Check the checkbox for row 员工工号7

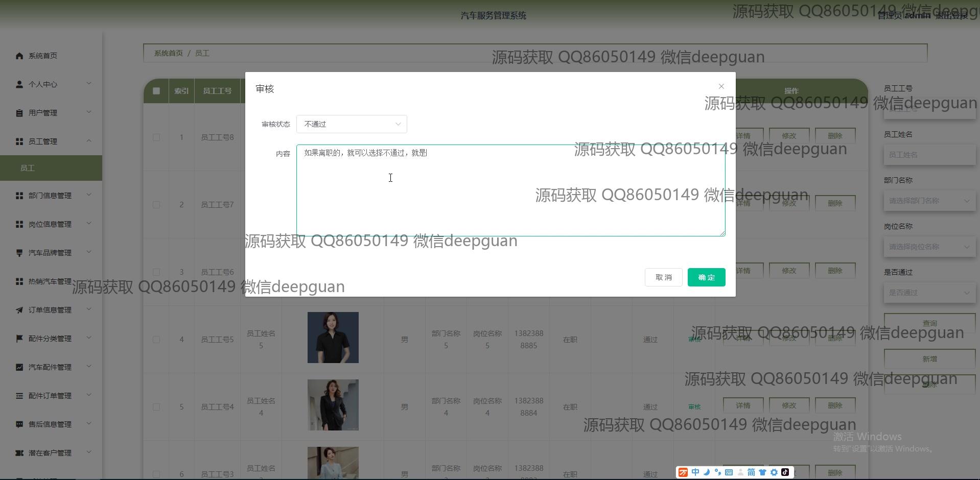pyautogui.click(x=156, y=205)
